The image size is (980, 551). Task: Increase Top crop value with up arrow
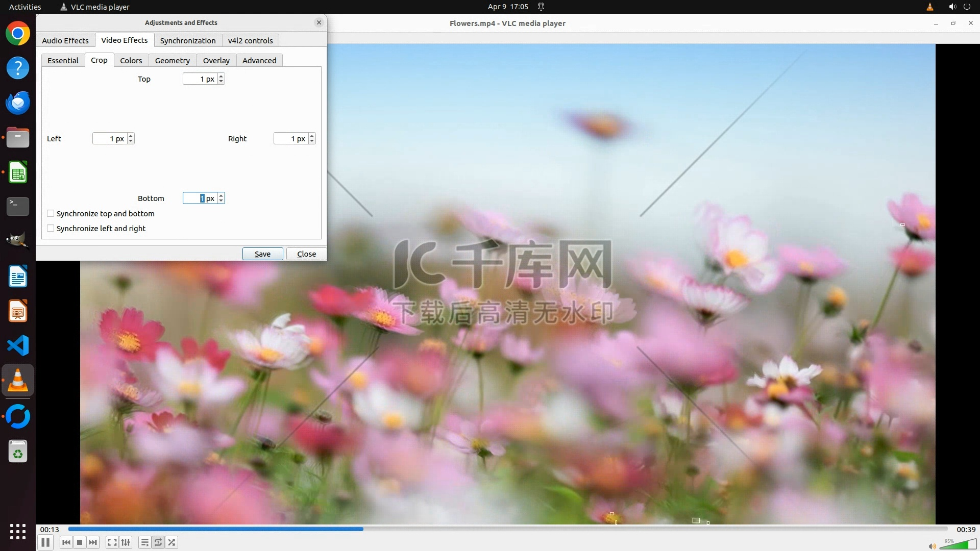(221, 77)
